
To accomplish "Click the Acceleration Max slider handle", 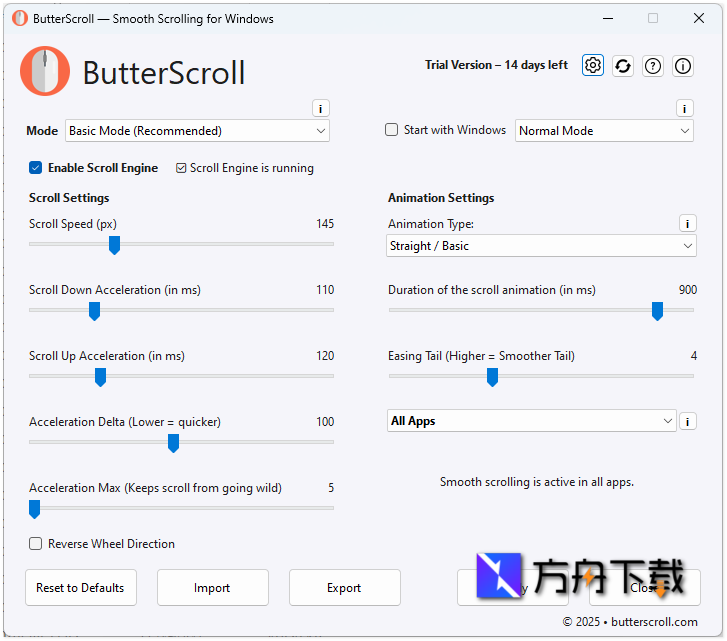I will [34, 509].
